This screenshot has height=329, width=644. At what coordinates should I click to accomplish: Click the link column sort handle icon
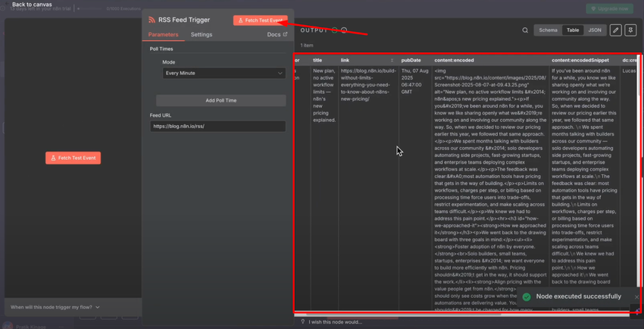point(392,61)
